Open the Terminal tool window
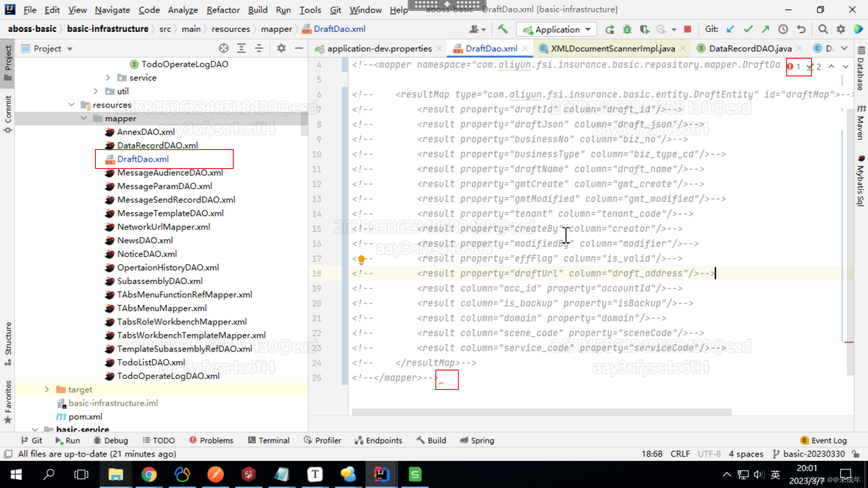 coord(269,440)
